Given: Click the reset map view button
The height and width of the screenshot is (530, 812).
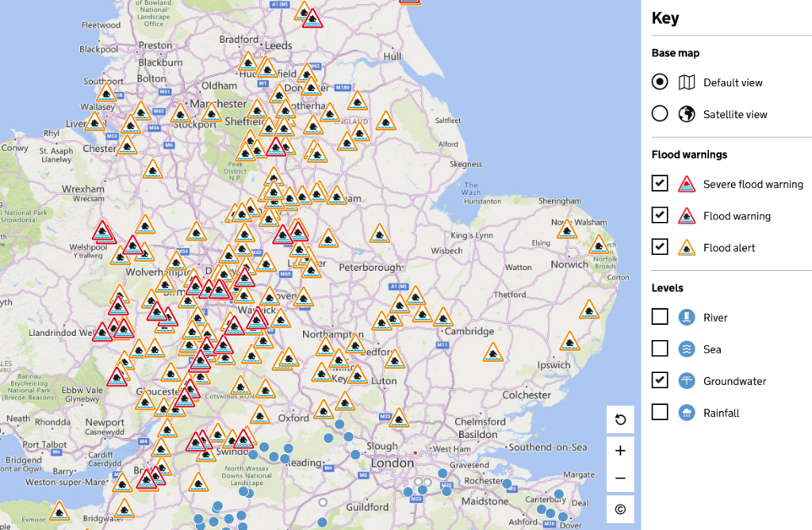Looking at the screenshot, I should coord(620,419).
